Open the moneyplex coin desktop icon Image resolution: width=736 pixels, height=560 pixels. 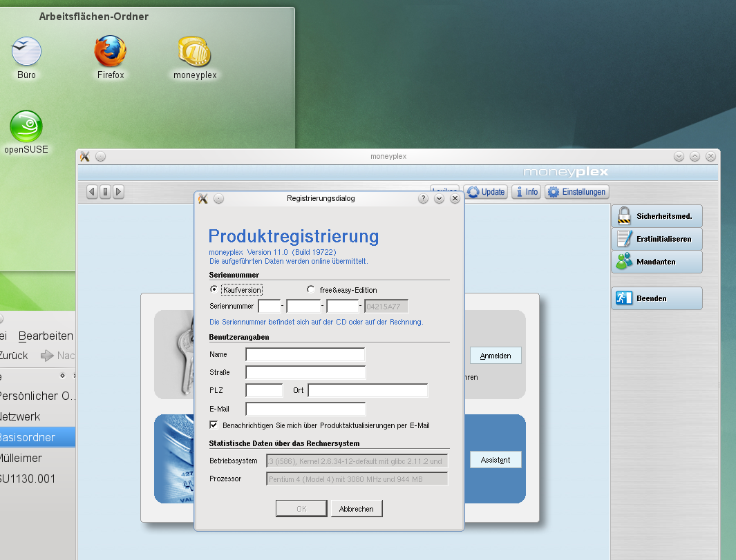pyautogui.click(x=195, y=57)
